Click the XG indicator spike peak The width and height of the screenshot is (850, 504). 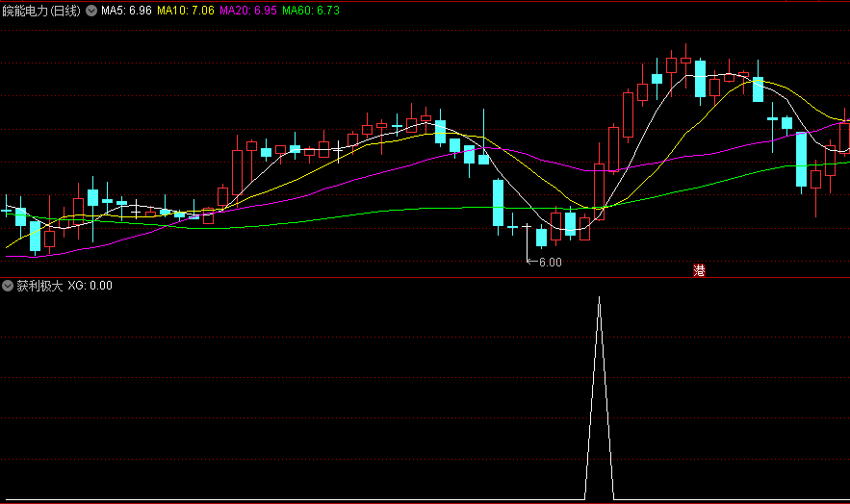599,296
